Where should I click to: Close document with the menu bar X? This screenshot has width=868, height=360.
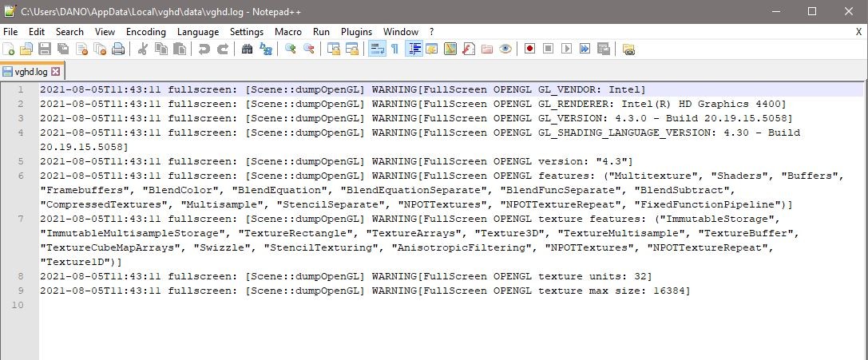pyautogui.click(x=858, y=31)
